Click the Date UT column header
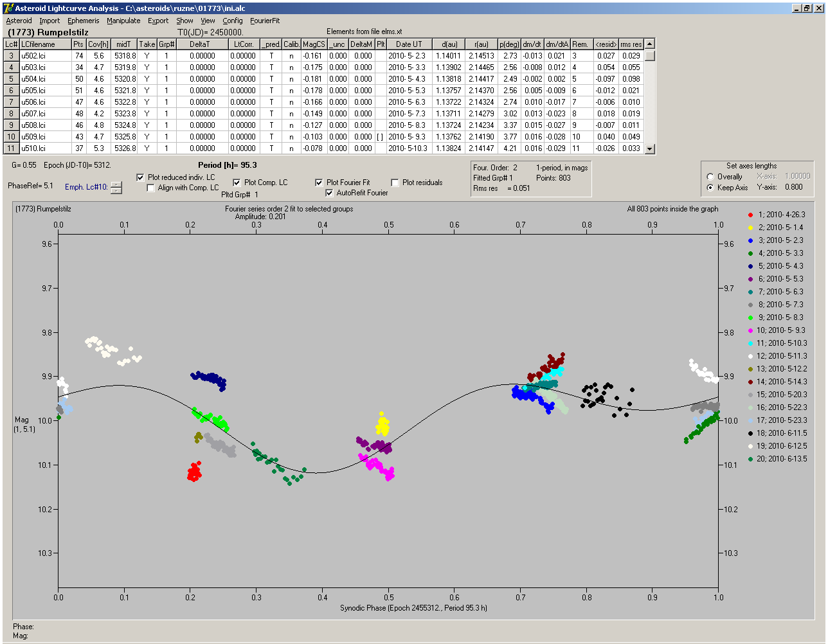Image resolution: width=828 pixels, height=644 pixels. click(409, 44)
